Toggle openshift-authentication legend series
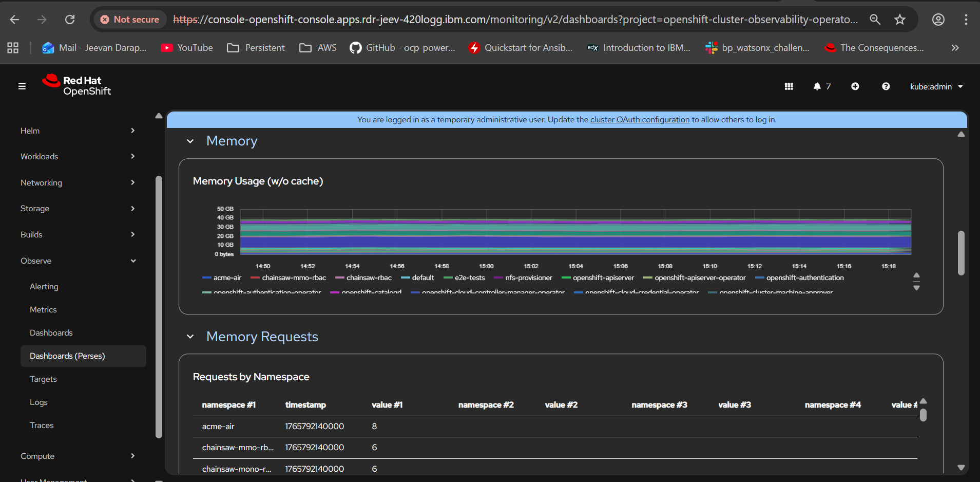The height and width of the screenshot is (482, 980). tap(804, 278)
